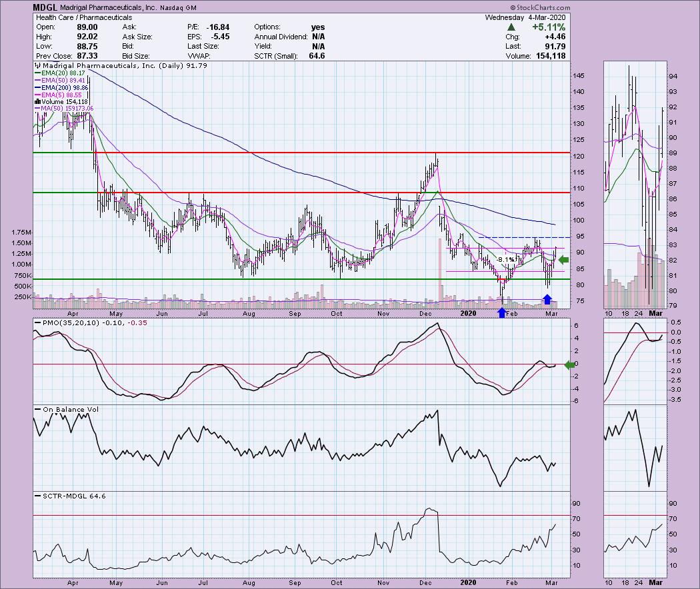The height and width of the screenshot is (589, 700).
Task: Click the Chg value +4.46
Action: click(x=554, y=37)
